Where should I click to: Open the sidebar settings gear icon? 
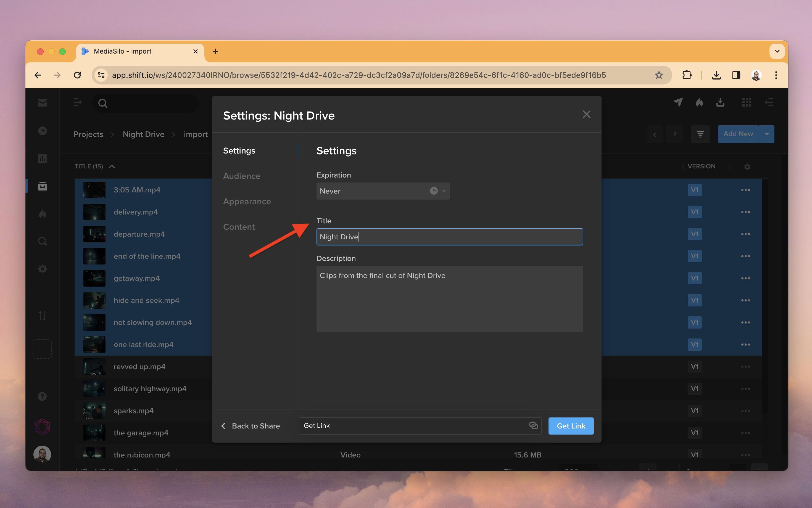[42, 269]
